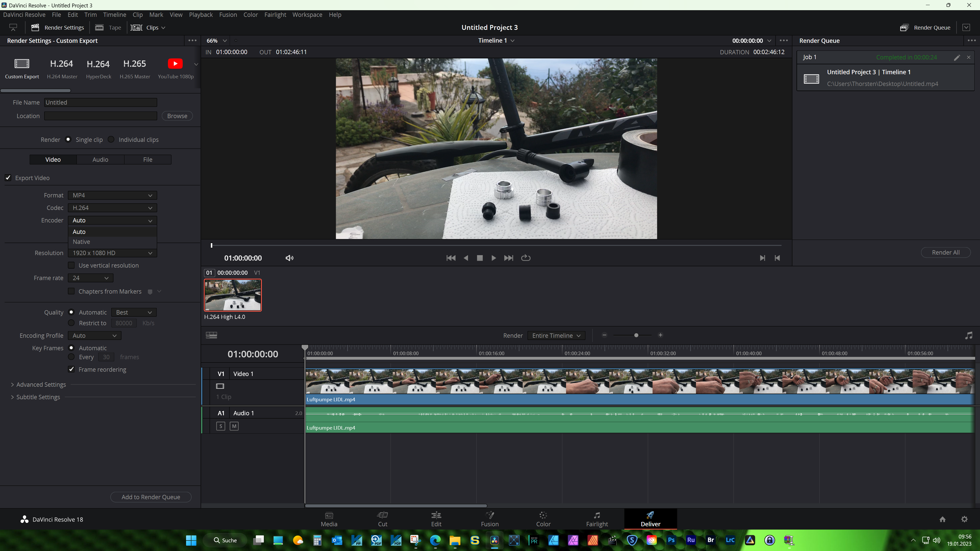Switch to the Audio settings tab
The height and width of the screenshot is (551, 980).
point(100,159)
